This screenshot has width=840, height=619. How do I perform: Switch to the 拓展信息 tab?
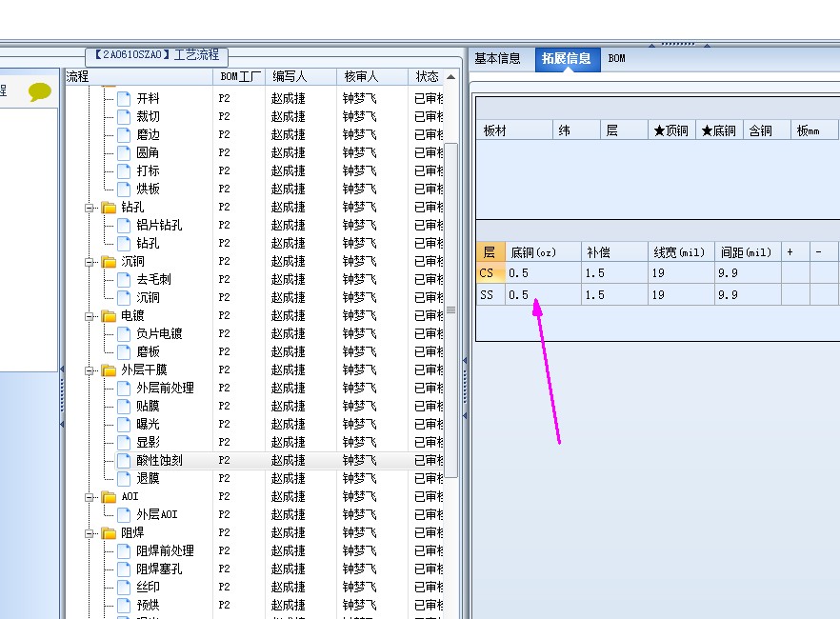point(567,58)
